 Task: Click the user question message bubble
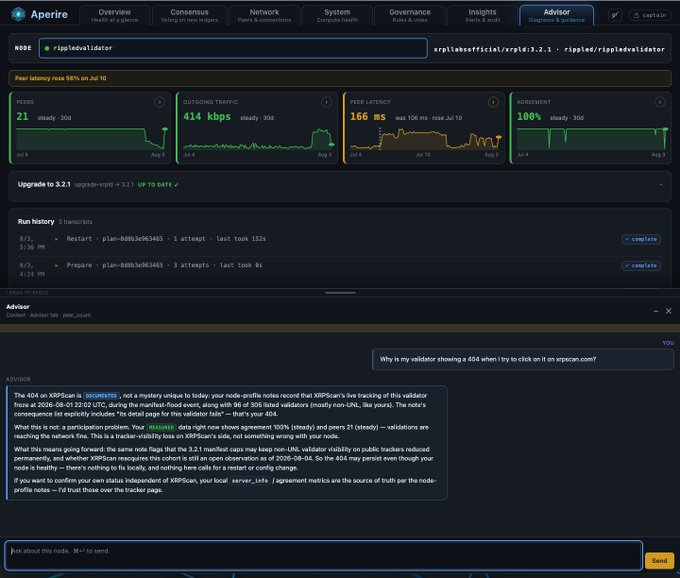(x=523, y=359)
